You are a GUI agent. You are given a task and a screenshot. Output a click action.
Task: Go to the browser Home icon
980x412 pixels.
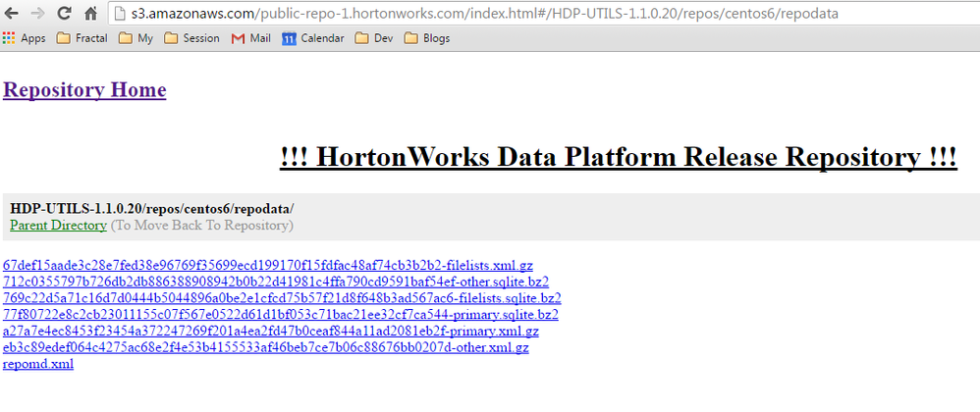click(x=90, y=13)
